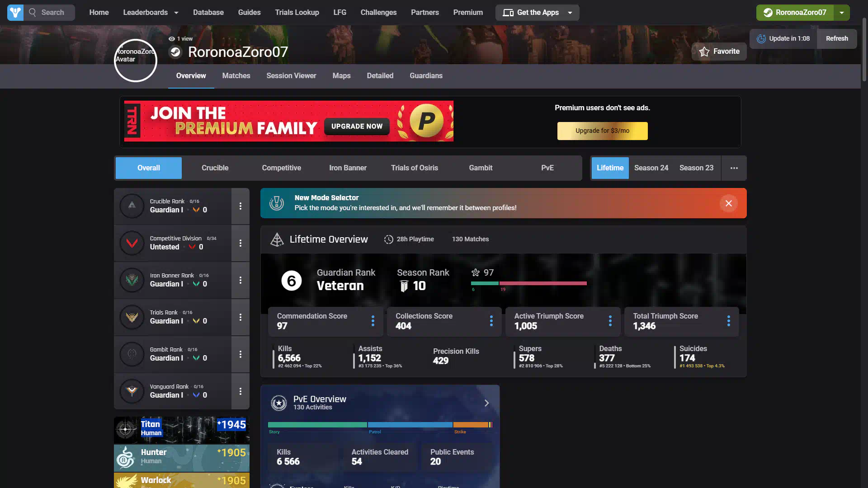Click the Trials Rank emblem icon

(132, 317)
